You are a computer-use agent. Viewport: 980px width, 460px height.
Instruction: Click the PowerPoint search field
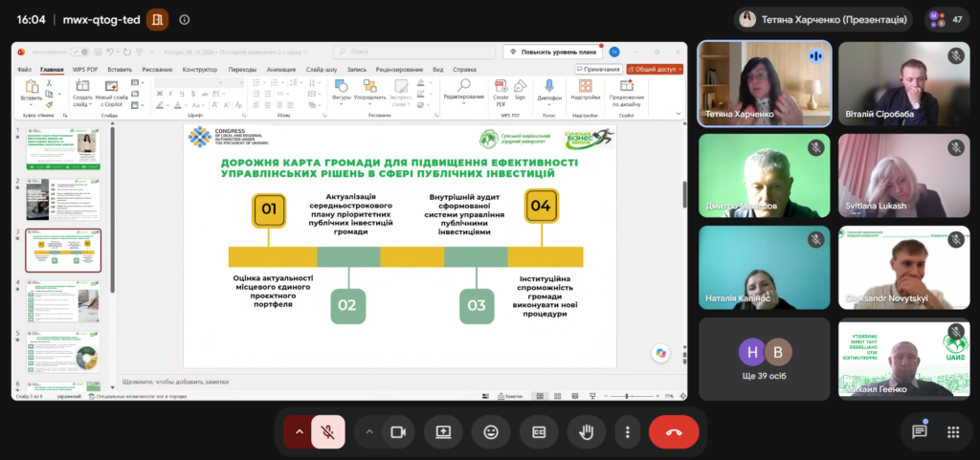(x=413, y=52)
